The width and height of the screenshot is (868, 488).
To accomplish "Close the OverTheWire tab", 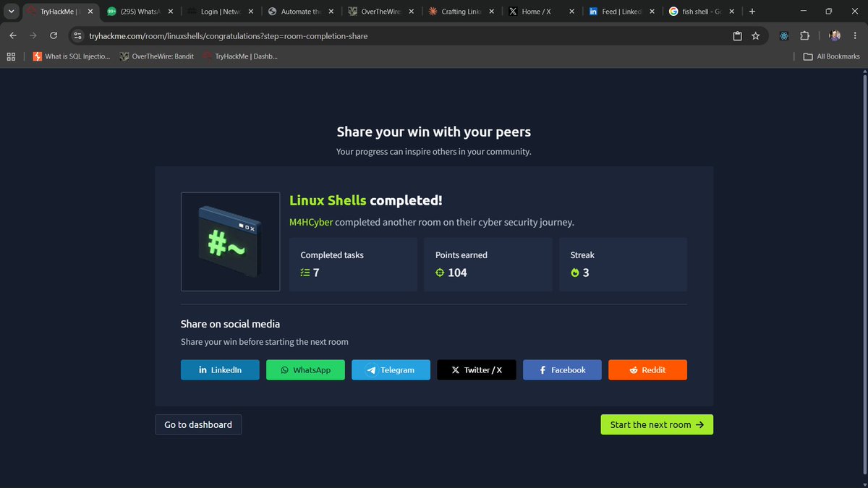I will (412, 12).
